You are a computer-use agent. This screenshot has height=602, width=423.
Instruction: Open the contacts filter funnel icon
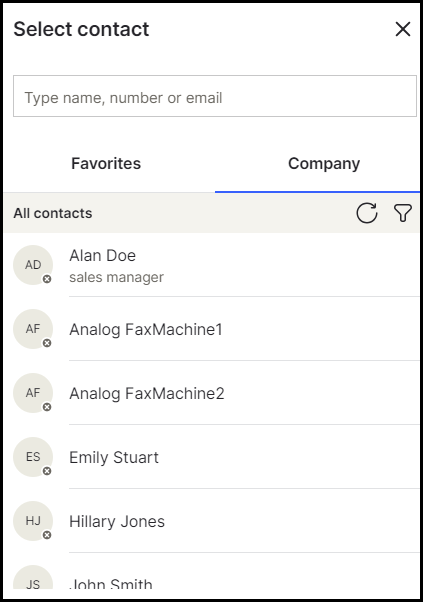pyautogui.click(x=403, y=213)
